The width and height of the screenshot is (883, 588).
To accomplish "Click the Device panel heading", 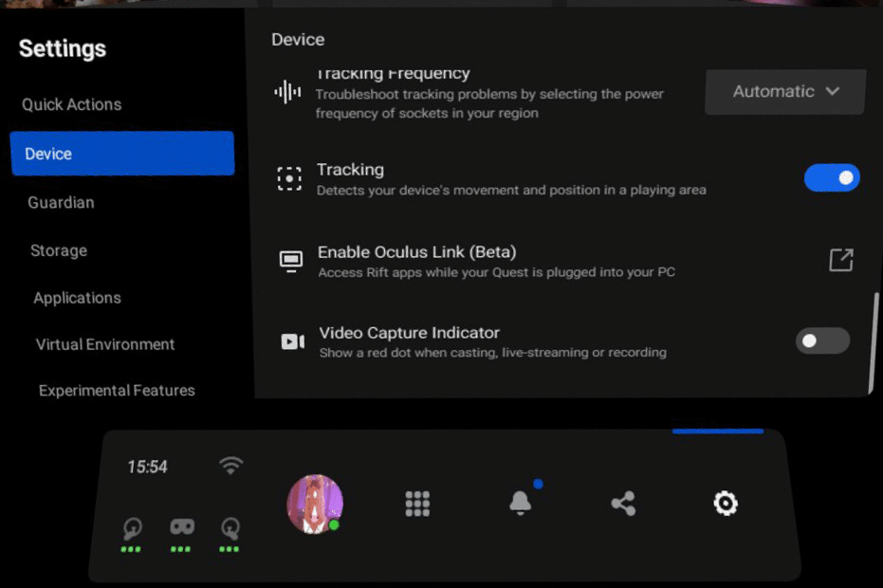I will pyautogui.click(x=298, y=40).
